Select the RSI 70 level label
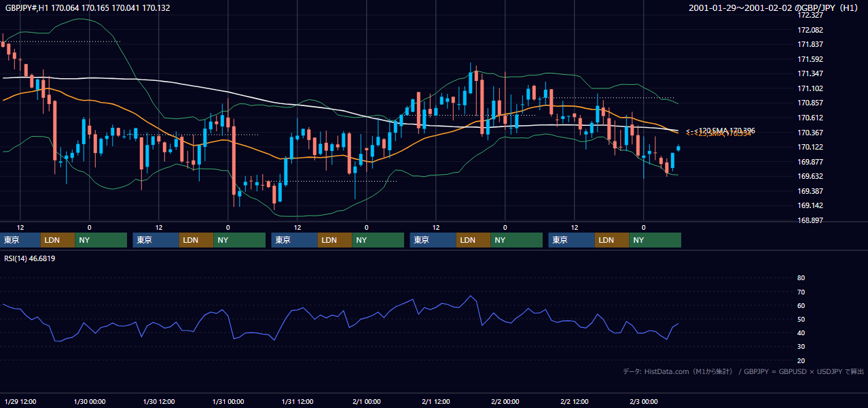 [x=801, y=292]
